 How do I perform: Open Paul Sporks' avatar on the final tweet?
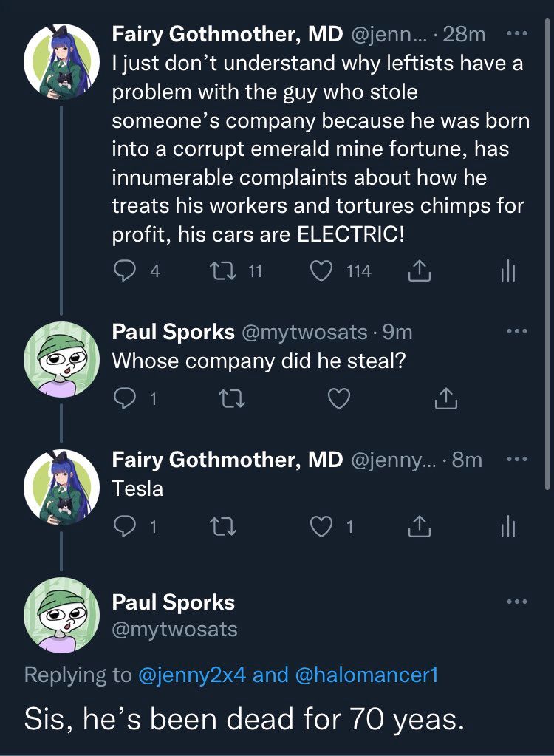point(61,615)
